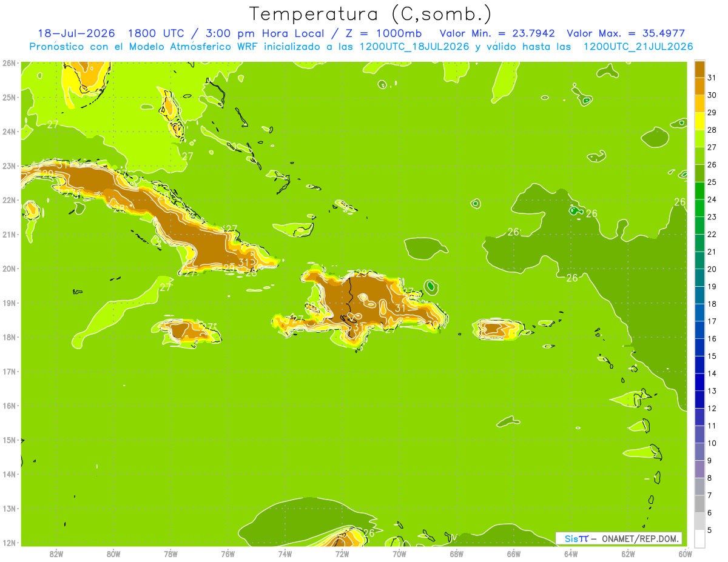Click yellow color scale segment between 28 and 29
Viewport: 728px width, 562px height.
[699, 121]
